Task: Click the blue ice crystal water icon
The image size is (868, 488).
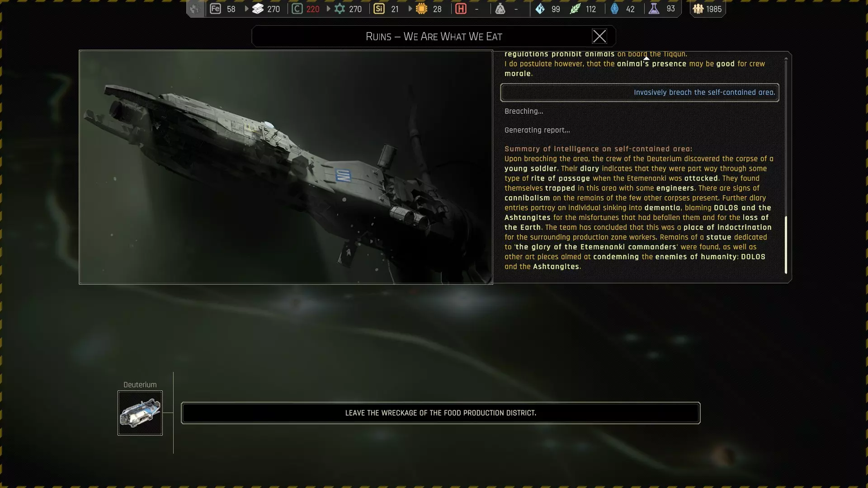Action: [540, 9]
